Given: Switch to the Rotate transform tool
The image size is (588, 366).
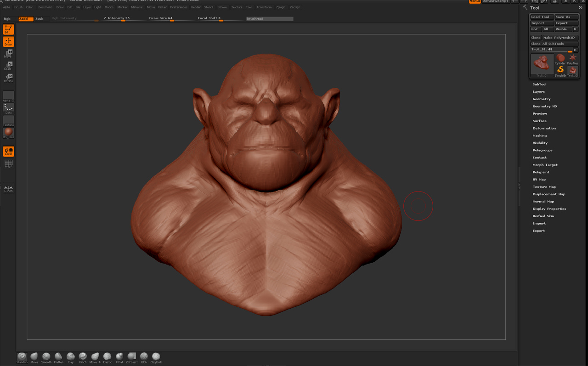Looking at the screenshot, I should tap(8, 78).
